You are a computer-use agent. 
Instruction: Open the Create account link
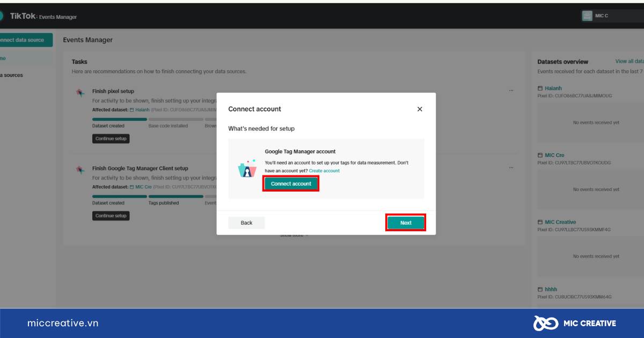coord(324,171)
